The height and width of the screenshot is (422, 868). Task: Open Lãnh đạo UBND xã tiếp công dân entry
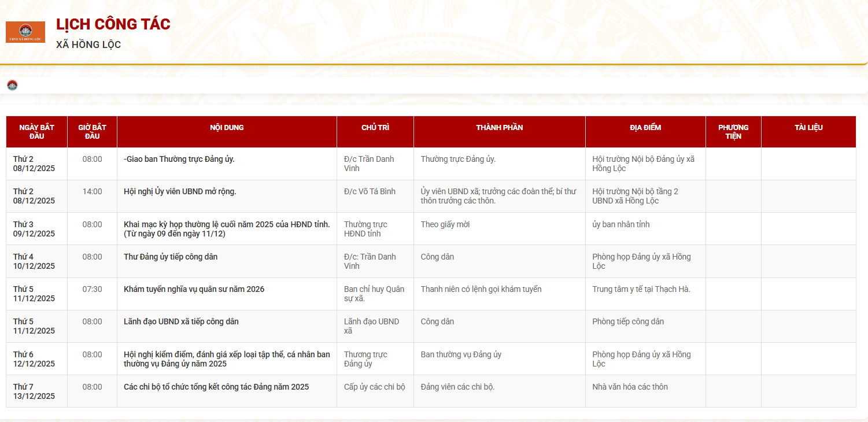point(181,321)
